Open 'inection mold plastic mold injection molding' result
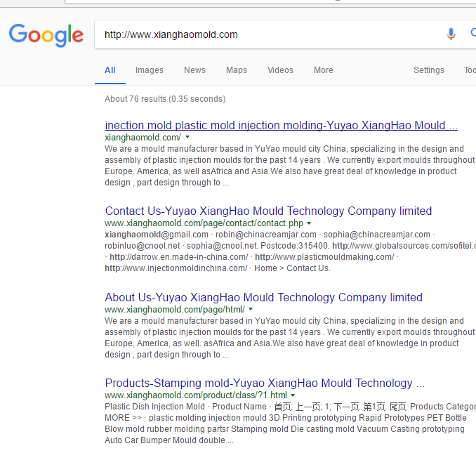476x453 pixels. tap(281, 125)
